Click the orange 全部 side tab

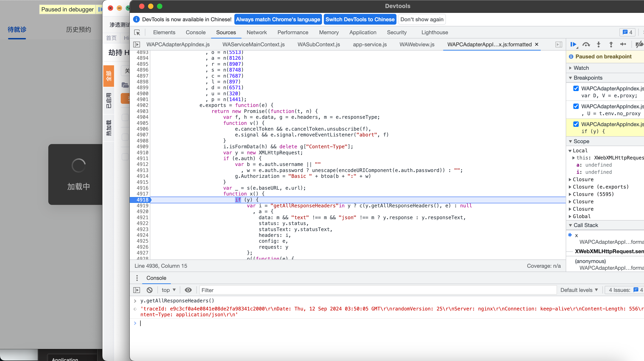point(108,76)
